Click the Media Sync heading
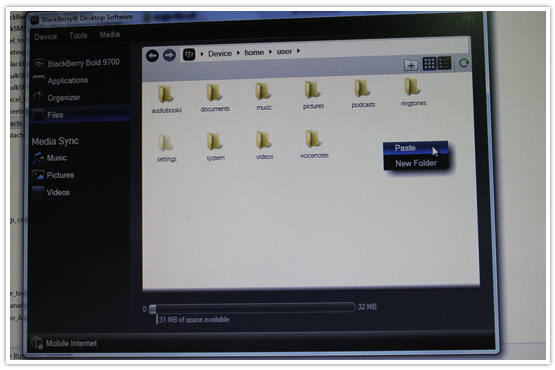The image size is (555, 370). pos(55,141)
